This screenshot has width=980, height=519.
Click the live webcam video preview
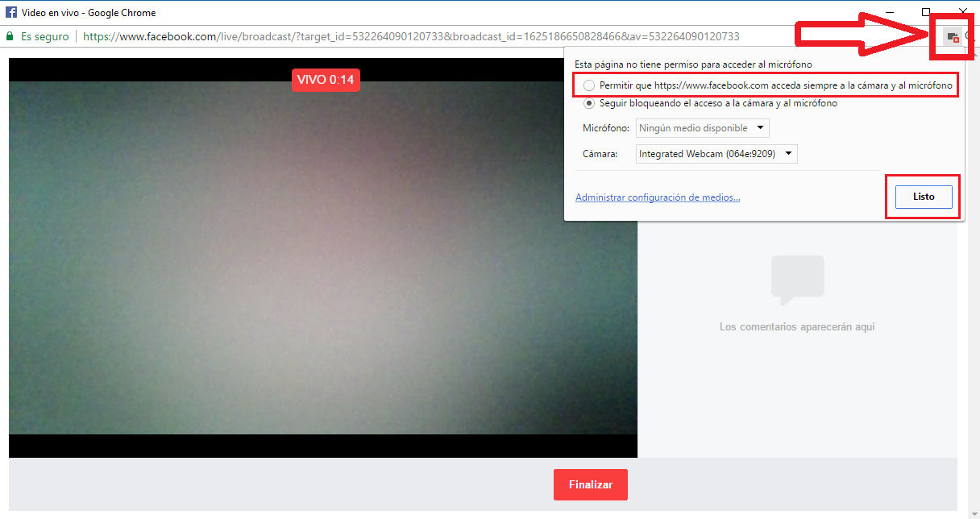(x=323, y=258)
